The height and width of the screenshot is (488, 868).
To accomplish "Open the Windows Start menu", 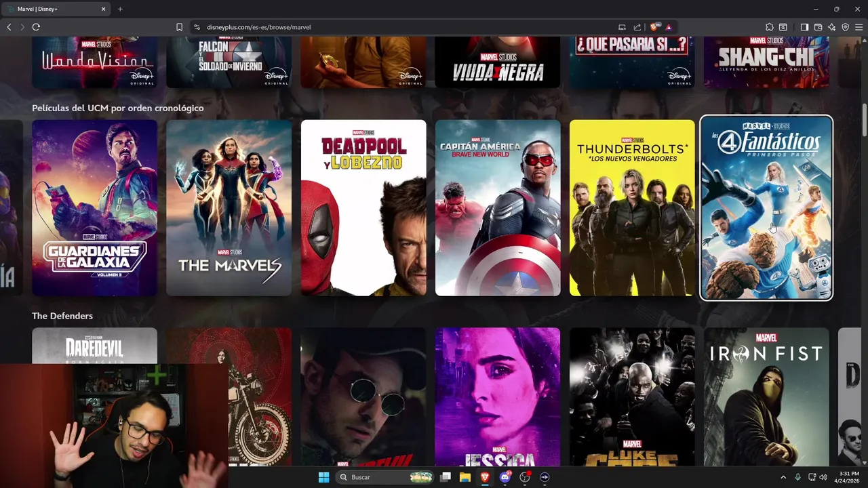I will point(323,477).
